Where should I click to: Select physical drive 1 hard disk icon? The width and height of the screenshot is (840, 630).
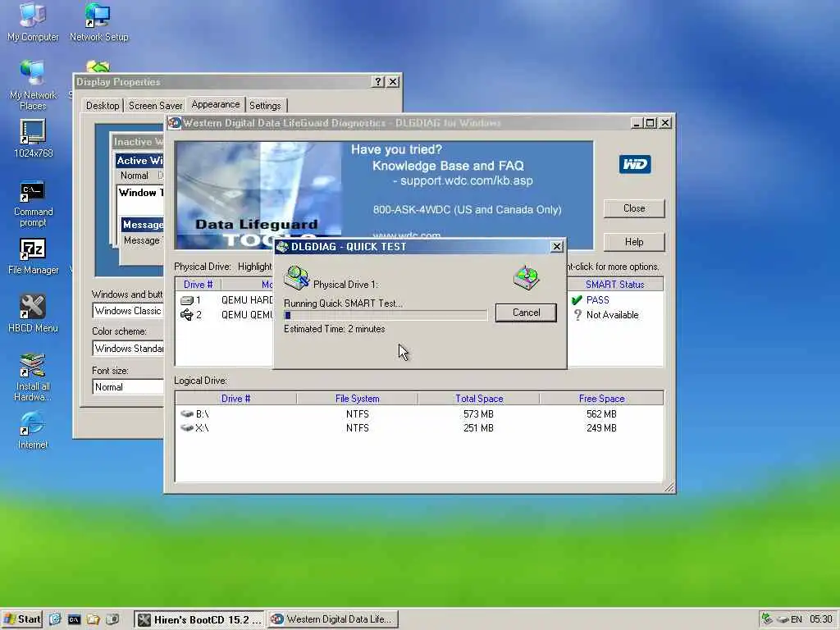(x=186, y=300)
